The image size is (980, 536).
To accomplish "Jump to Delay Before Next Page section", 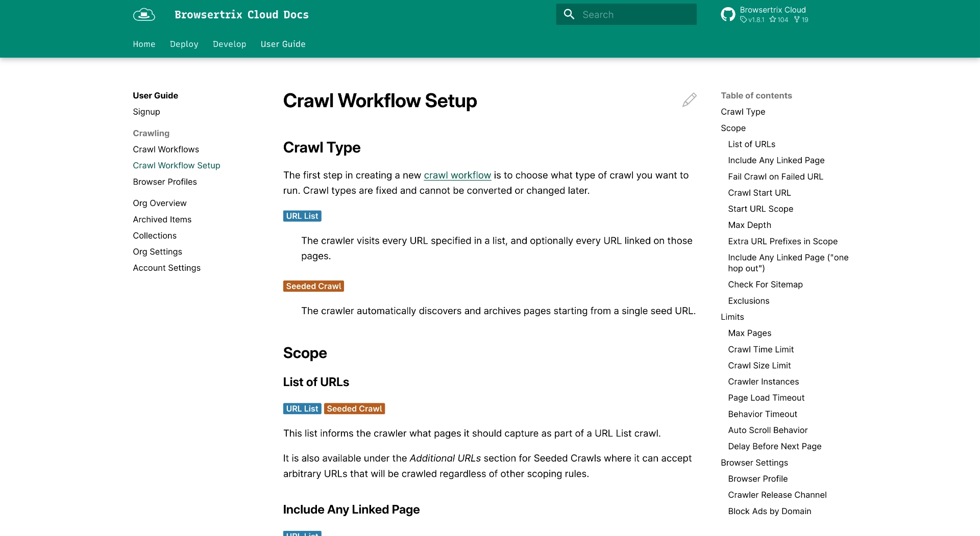I will [x=774, y=446].
